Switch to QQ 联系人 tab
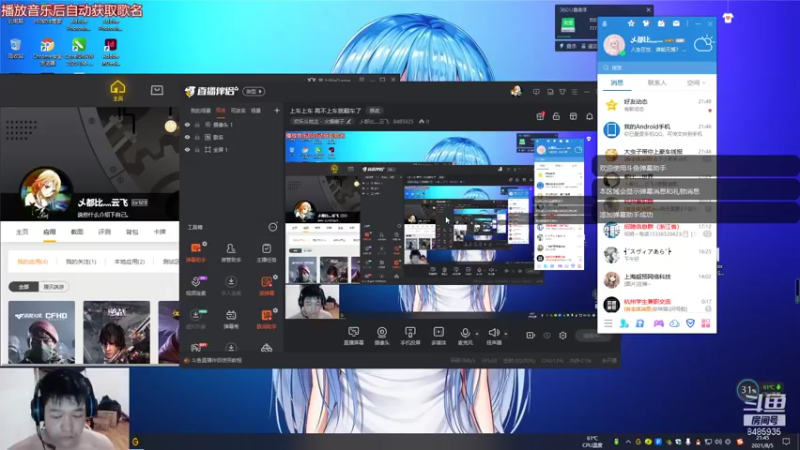 (657, 83)
